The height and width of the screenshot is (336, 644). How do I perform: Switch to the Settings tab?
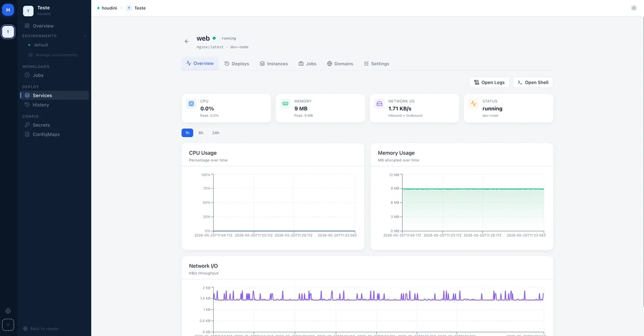376,64
